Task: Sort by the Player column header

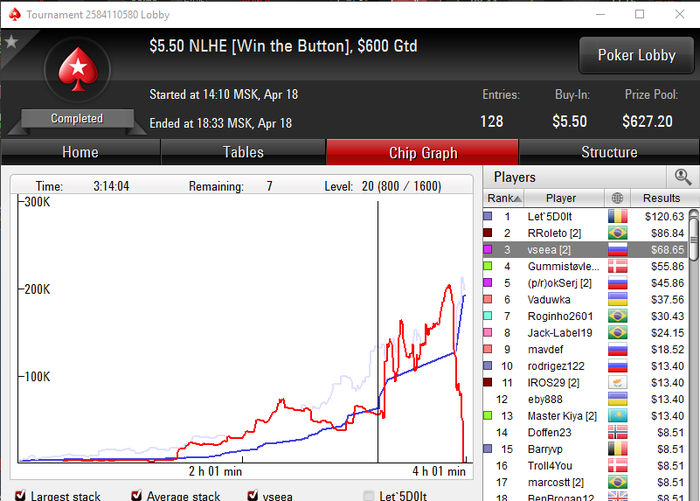Action: [x=564, y=198]
